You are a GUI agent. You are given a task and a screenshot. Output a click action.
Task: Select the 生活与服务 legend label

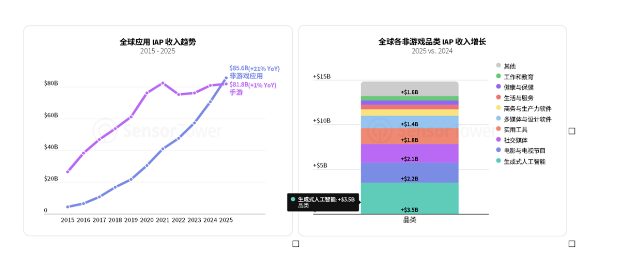point(519,98)
